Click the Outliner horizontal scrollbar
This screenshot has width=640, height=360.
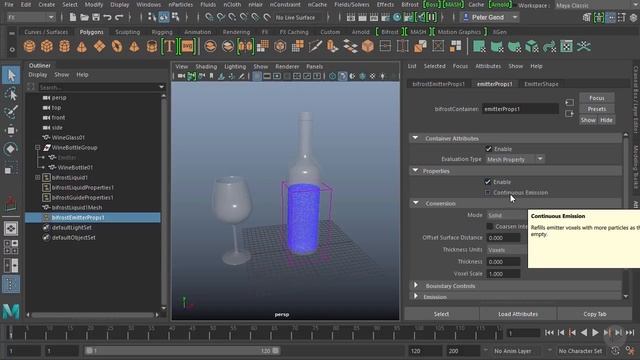[x=92, y=315]
